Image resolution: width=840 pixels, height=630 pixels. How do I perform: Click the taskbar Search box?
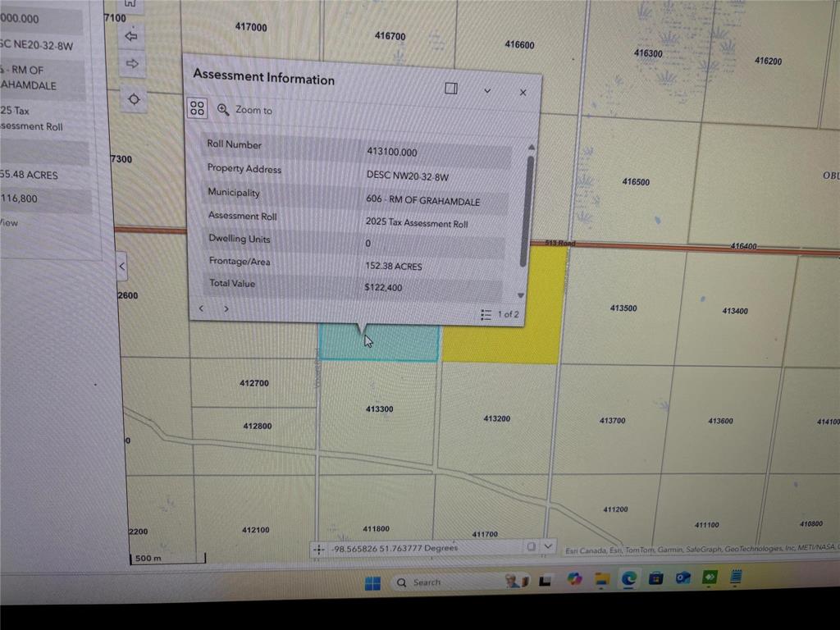[x=443, y=582]
